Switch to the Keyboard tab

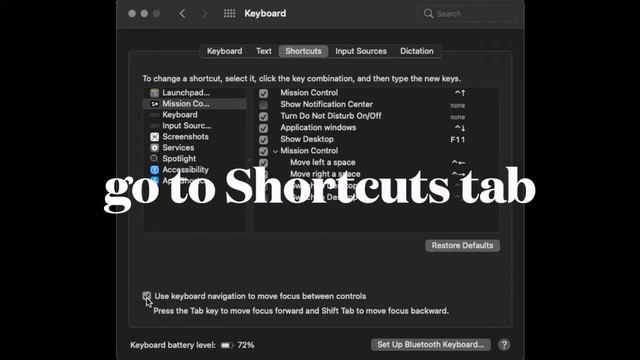224,51
